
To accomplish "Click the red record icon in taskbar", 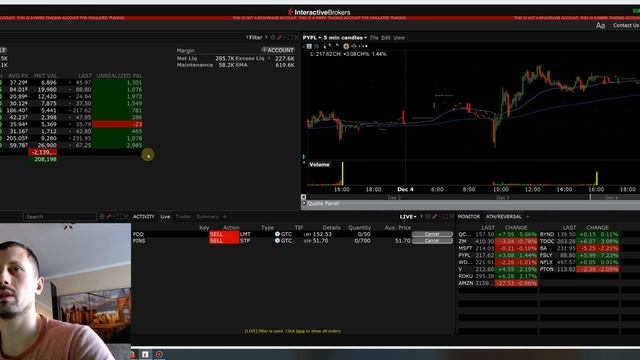I will click(159, 354).
